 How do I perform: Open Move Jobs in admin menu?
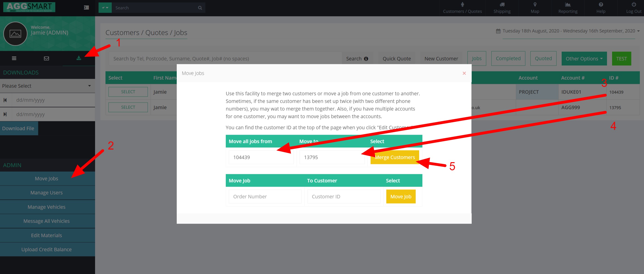point(47,179)
